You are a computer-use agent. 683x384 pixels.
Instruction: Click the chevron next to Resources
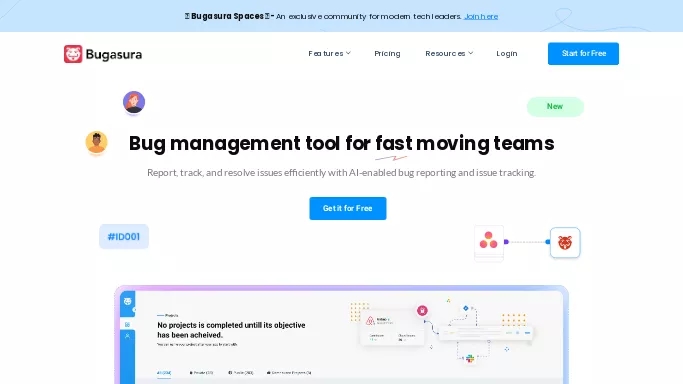[x=471, y=53]
